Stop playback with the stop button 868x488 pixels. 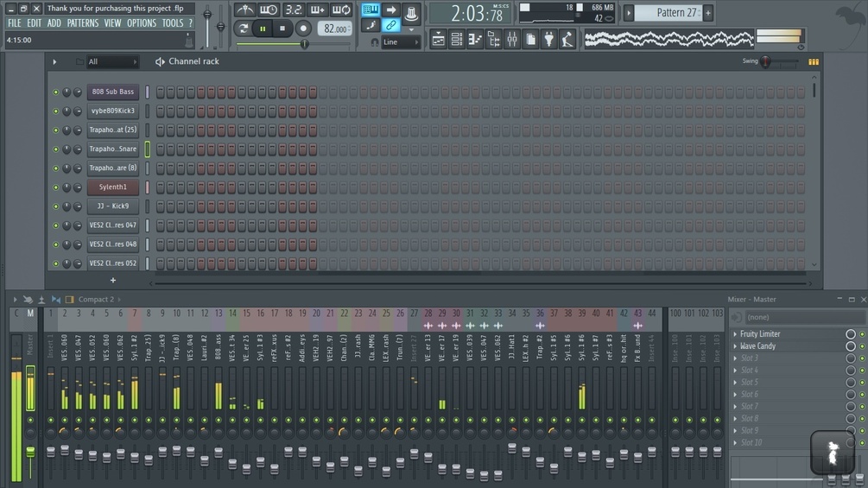click(282, 29)
